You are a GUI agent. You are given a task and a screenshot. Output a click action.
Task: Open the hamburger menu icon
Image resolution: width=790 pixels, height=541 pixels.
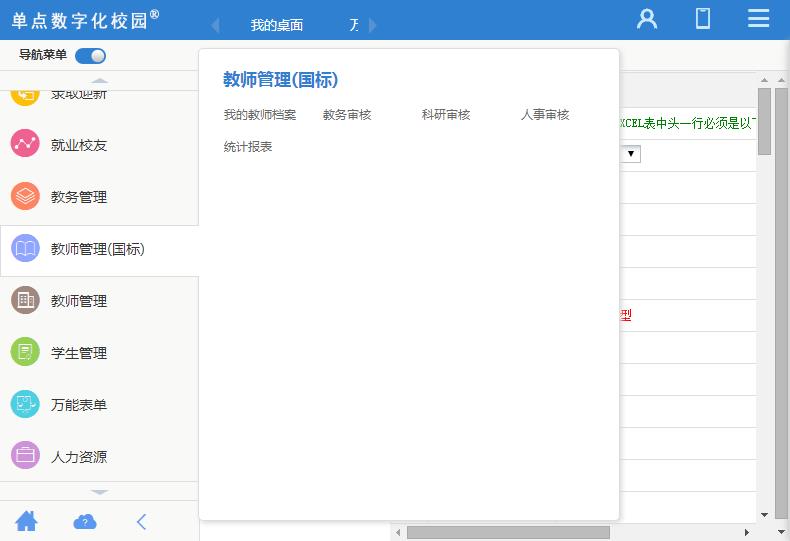(758, 19)
